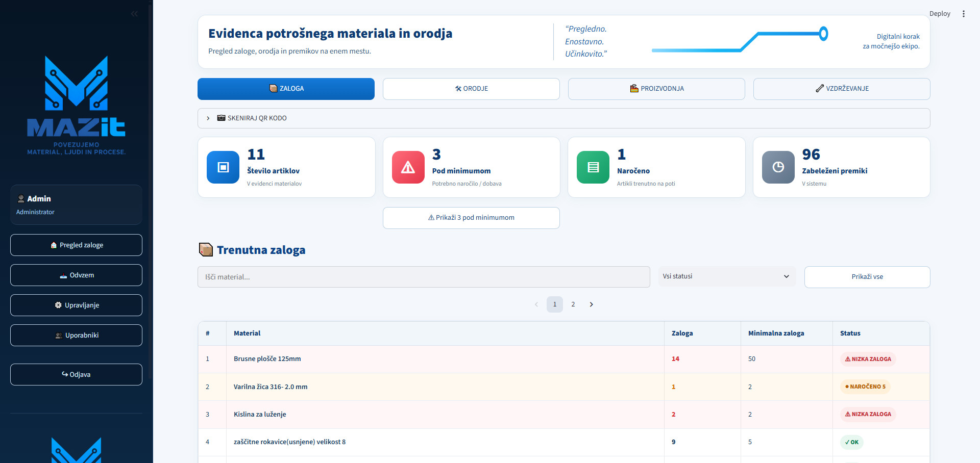Click the Prikaži vse button

coord(867,277)
